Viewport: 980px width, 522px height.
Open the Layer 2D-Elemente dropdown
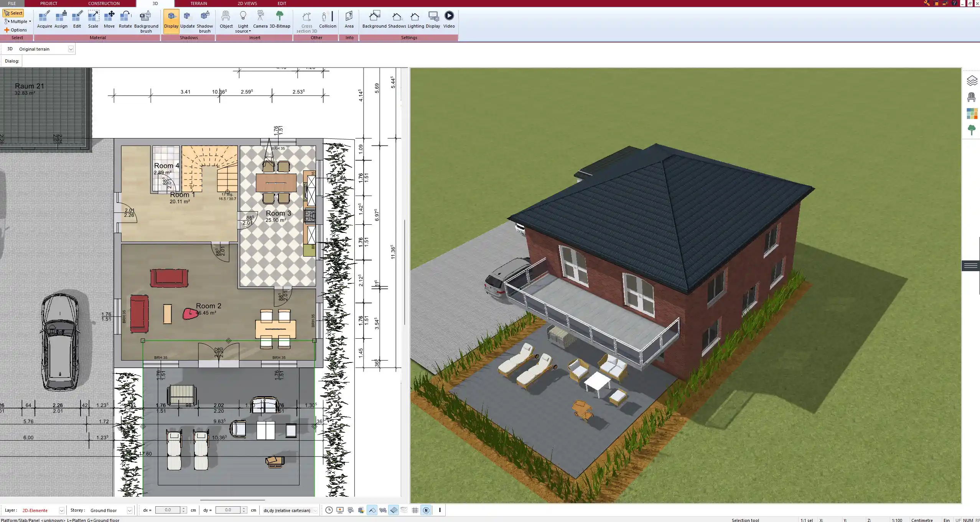pos(61,510)
